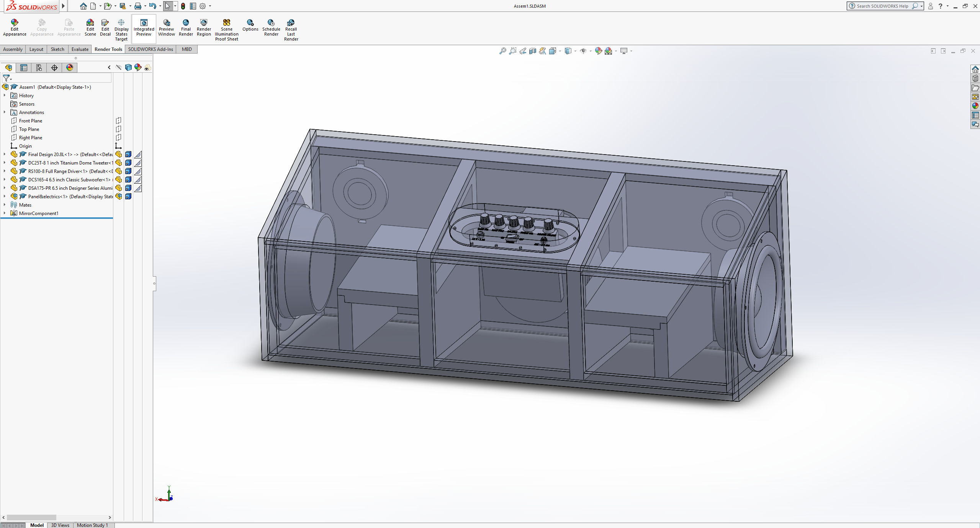Viewport: 980px width, 528px height.
Task: Open the Scene Illumination Proof Sheet
Action: [226, 28]
